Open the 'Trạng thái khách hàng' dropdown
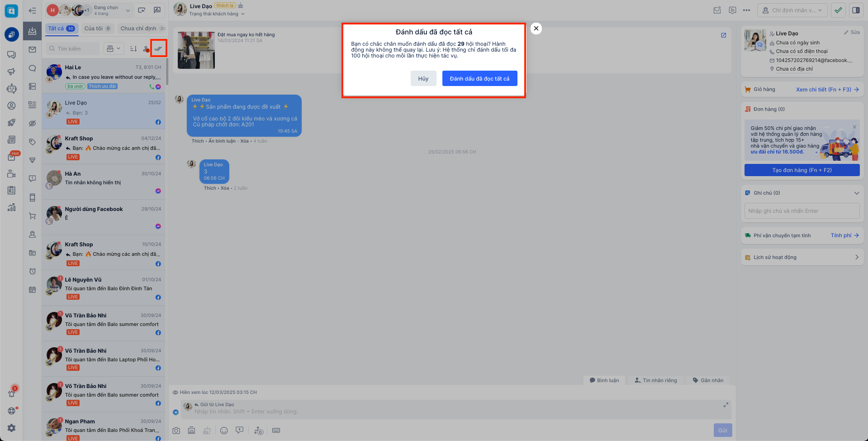Image resolution: width=868 pixels, height=441 pixels. (x=217, y=14)
